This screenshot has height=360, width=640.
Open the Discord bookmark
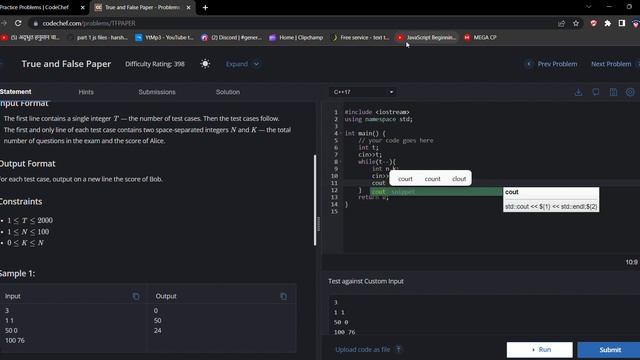pos(231,37)
